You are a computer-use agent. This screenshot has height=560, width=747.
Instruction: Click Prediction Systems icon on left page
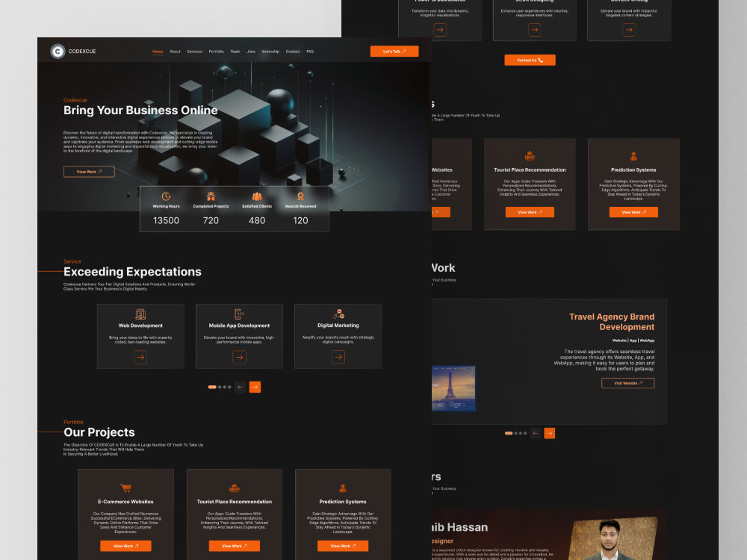tap(343, 488)
